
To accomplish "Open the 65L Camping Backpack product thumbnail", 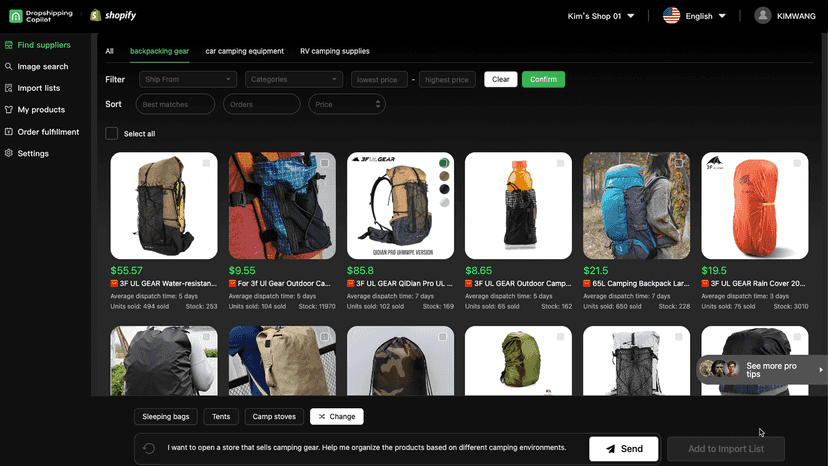I will [636, 206].
